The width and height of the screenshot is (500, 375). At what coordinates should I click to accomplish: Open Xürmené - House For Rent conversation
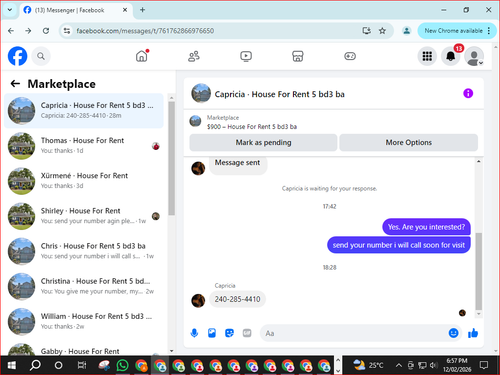(84, 181)
